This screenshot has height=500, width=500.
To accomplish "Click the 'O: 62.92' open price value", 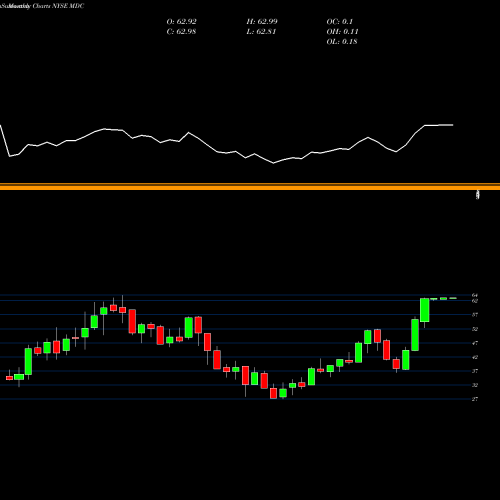I will (x=181, y=22).
